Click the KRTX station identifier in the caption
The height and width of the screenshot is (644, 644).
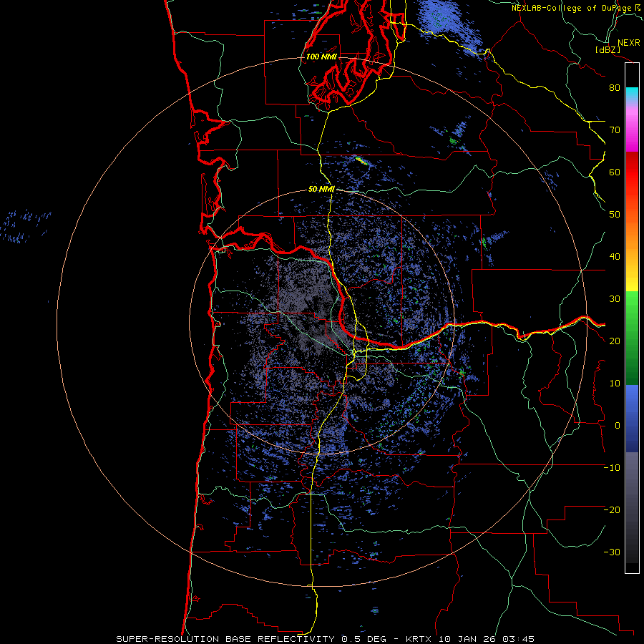[x=420, y=639]
